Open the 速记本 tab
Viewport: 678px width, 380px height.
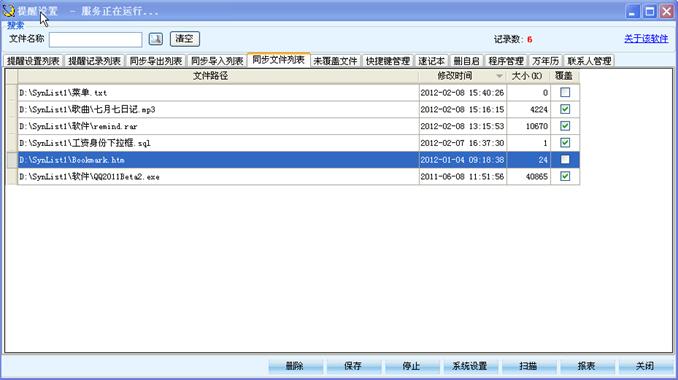click(x=432, y=61)
